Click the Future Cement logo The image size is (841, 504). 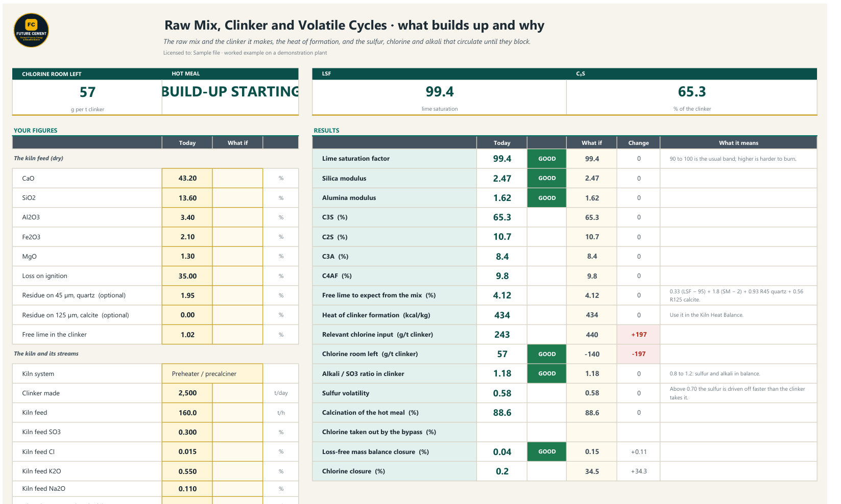coord(31,30)
